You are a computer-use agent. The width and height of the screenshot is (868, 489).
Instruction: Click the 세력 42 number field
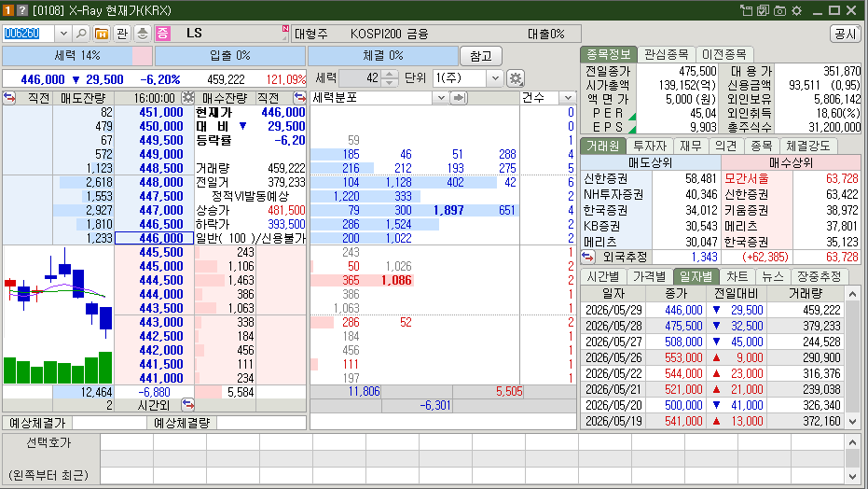click(x=361, y=78)
